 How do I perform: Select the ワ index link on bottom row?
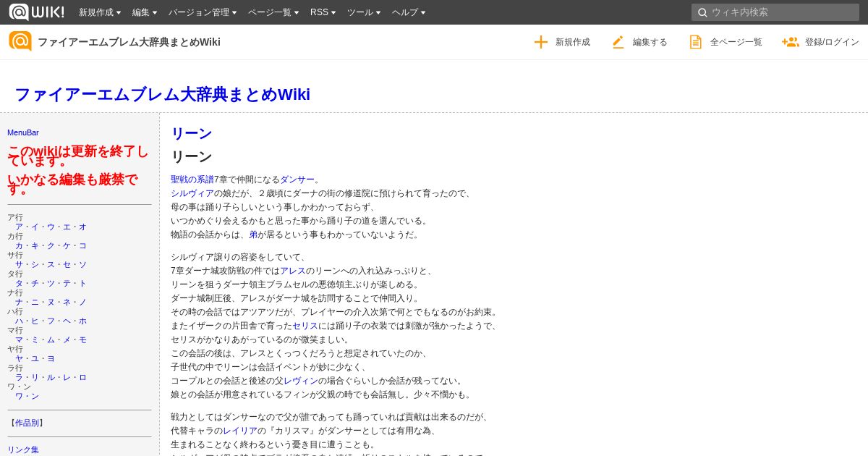[x=19, y=396]
